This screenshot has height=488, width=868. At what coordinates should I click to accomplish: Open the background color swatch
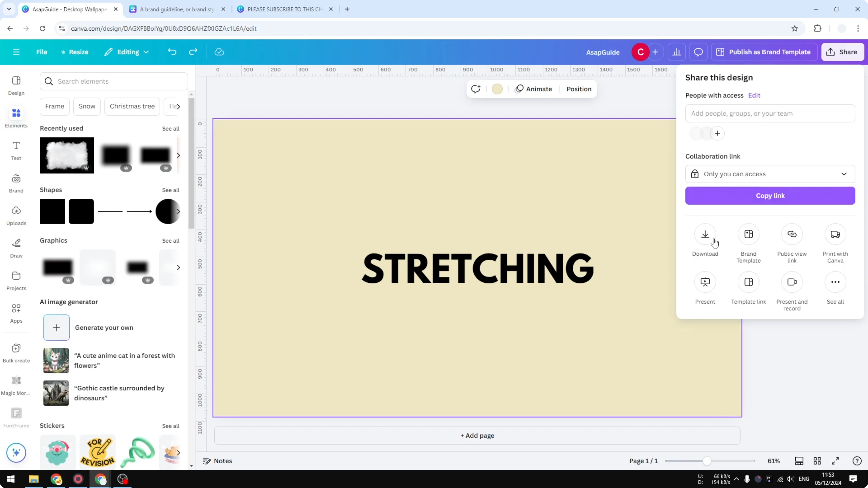click(497, 89)
